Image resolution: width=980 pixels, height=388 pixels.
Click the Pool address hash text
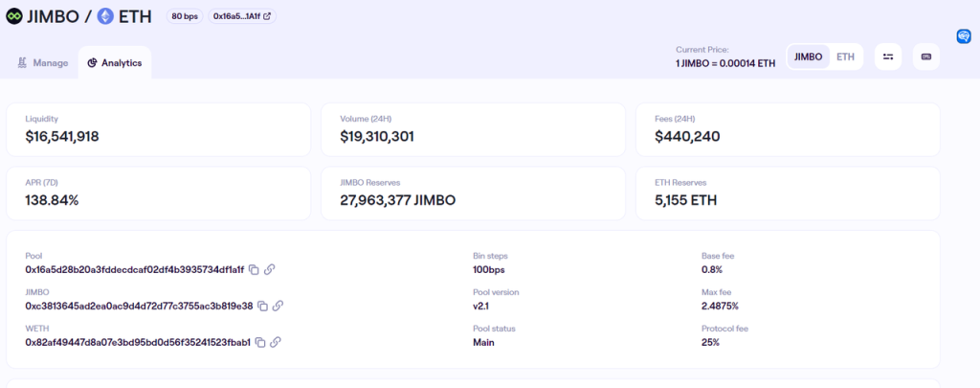coord(134,270)
